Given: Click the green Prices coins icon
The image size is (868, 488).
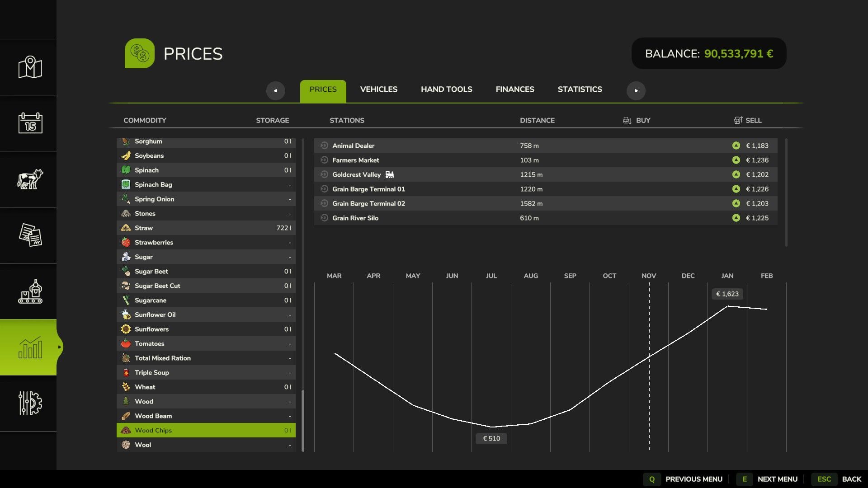Looking at the screenshot, I should click(x=139, y=53).
